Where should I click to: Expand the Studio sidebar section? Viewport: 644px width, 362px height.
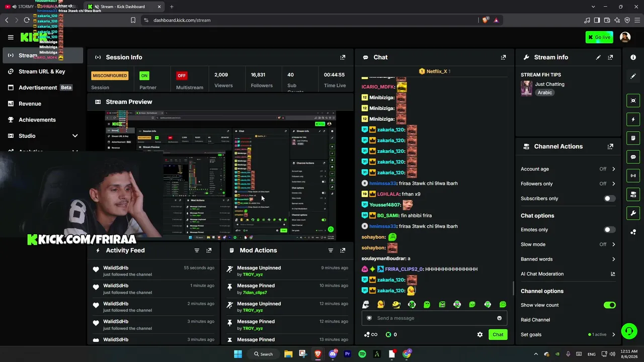[x=75, y=136]
